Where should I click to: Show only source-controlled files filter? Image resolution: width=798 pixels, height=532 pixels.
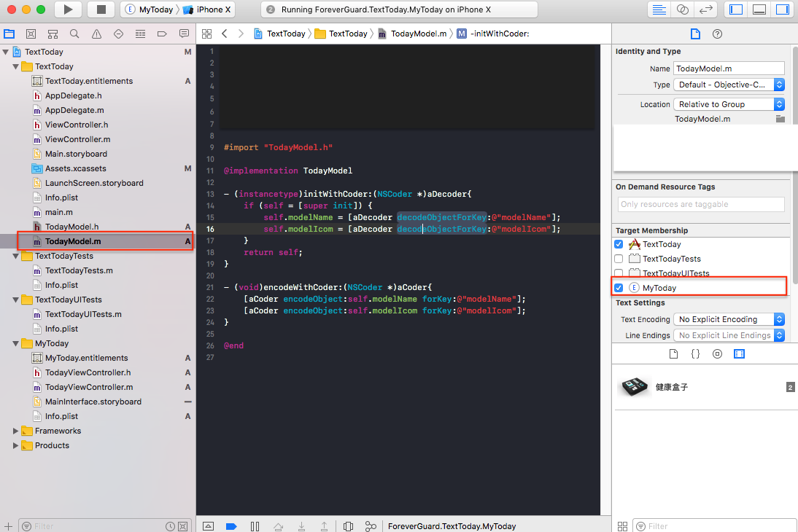(182, 526)
